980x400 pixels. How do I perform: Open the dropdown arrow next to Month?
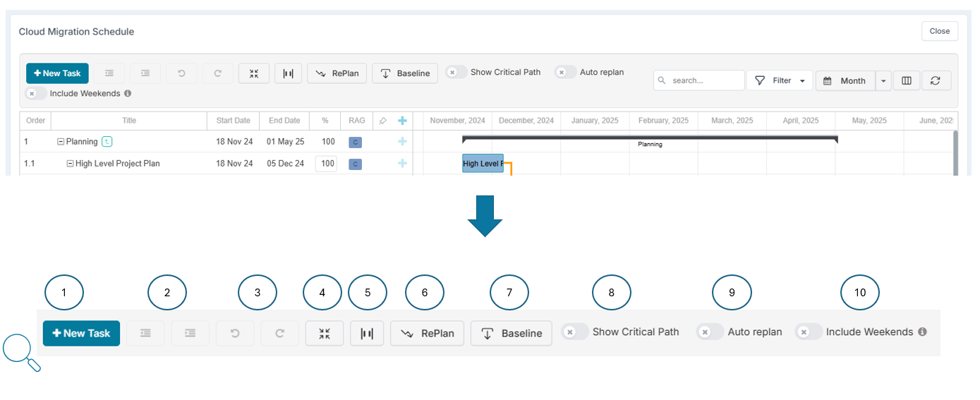point(883,80)
